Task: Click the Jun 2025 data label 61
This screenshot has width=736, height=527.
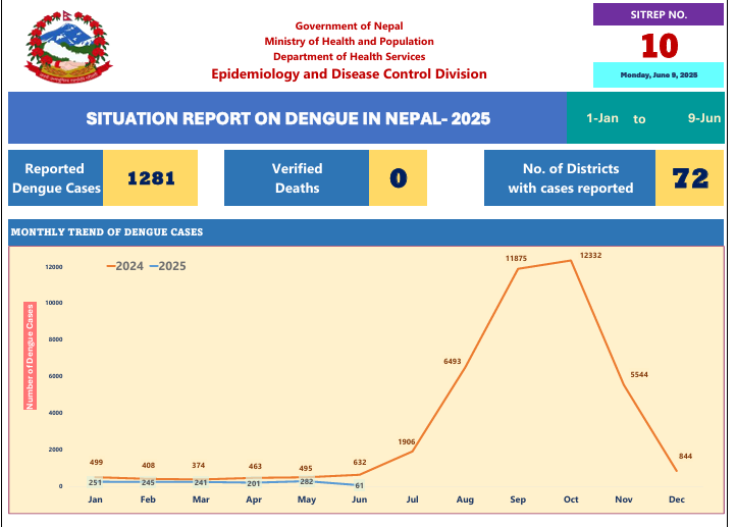Action: [x=359, y=486]
